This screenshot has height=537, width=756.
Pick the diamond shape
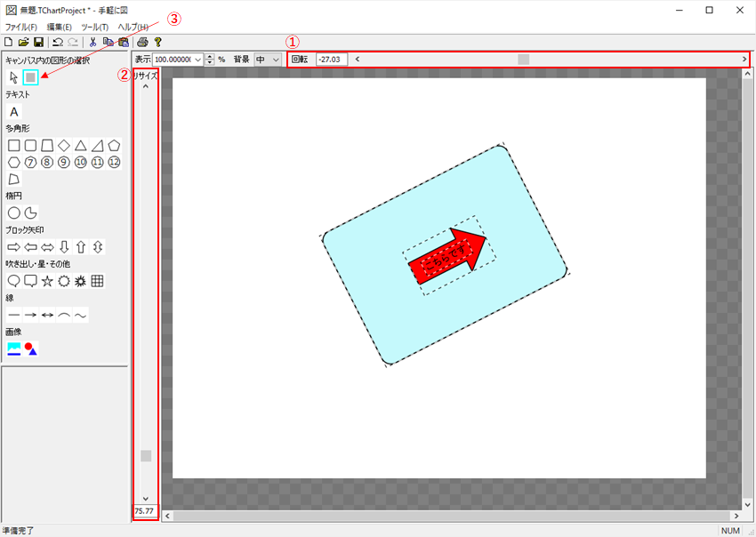(x=64, y=145)
